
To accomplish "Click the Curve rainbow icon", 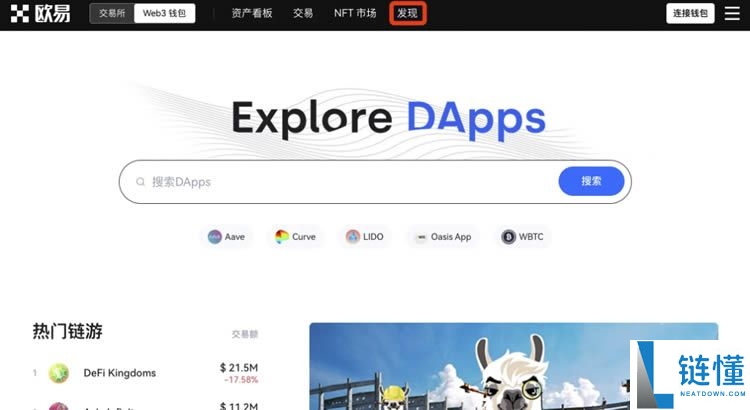I will pos(282,237).
